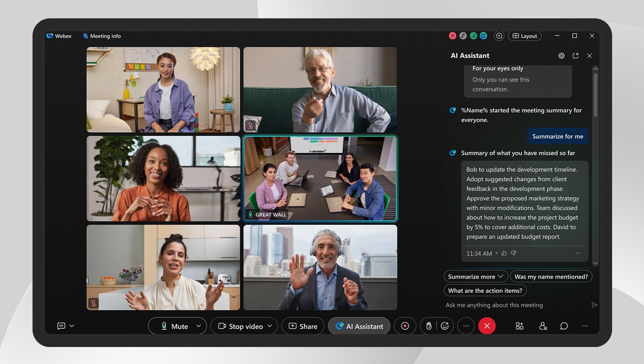Share screen content

(303, 326)
